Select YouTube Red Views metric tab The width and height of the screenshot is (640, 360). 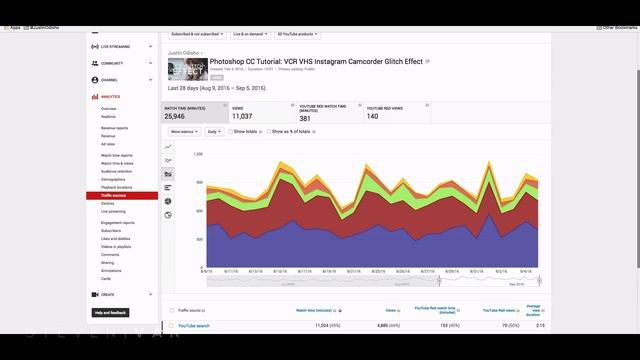pyautogui.click(x=397, y=113)
